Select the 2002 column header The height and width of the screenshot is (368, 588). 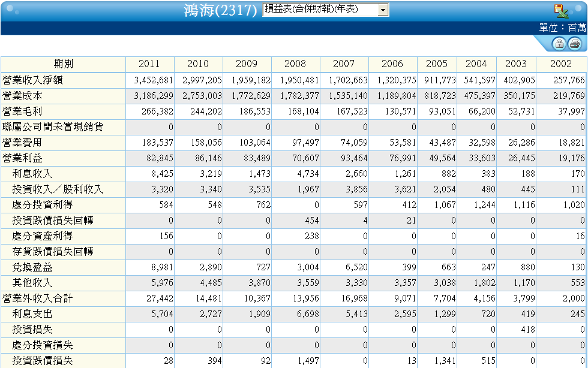coord(562,64)
